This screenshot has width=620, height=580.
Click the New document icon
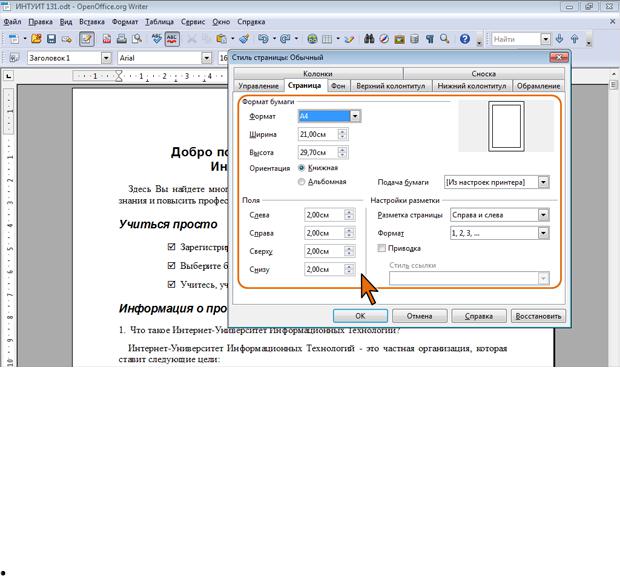(14, 39)
